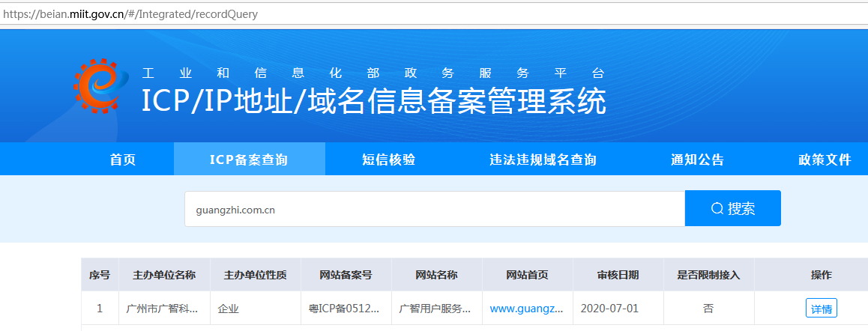Click the 审核日期 column header
This screenshot has height=331, width=868.
(x=618, y=275)
